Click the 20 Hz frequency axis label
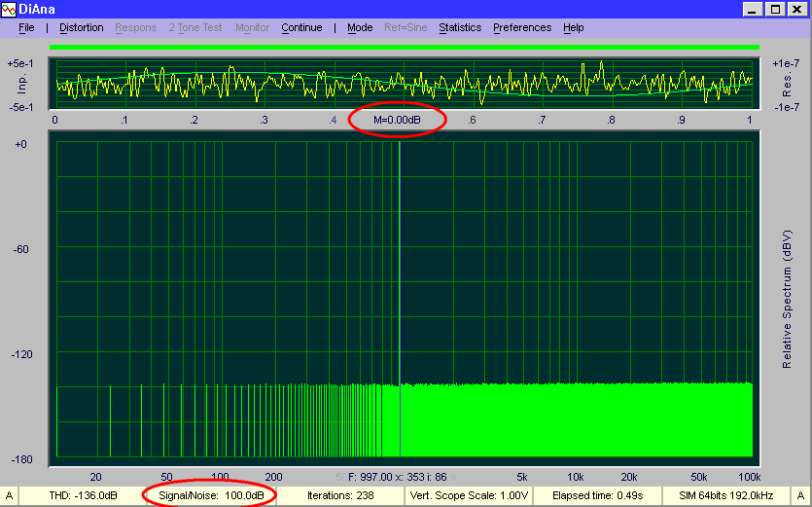812x507 pixels. point(96,477)
